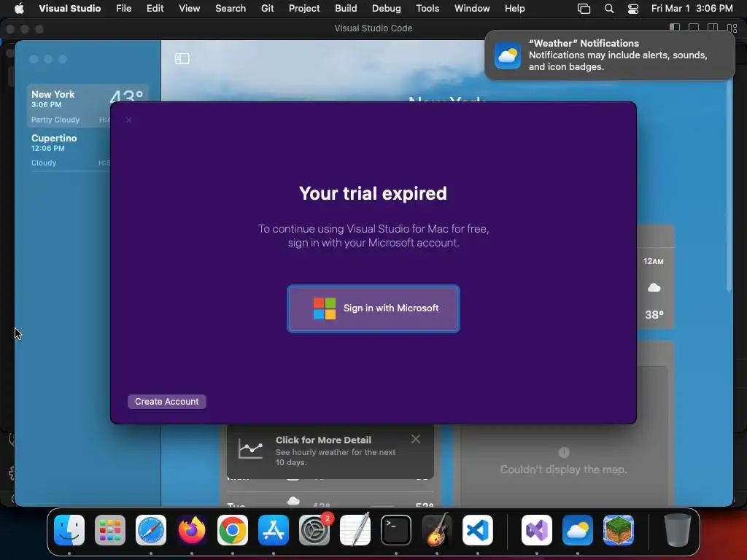The height and width of the screenshot is (560, 747).
Task: Open the Edit menu
Action: coord(155,8)
